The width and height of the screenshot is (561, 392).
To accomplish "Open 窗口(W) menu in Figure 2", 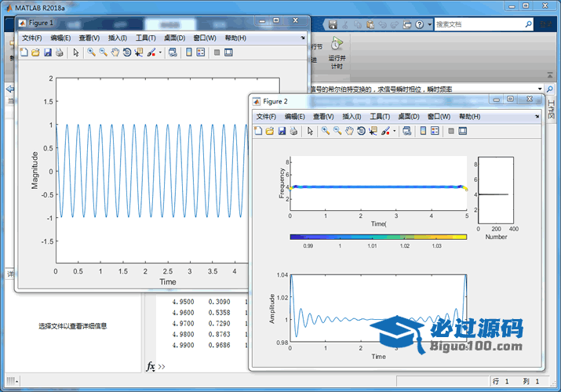I will tap(439, 117).
